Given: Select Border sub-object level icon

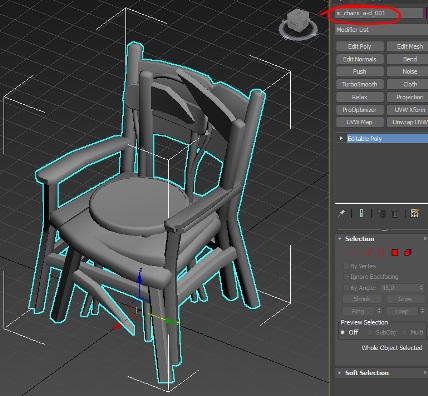Looking at the screenshot, I should [x=381, y=253].
